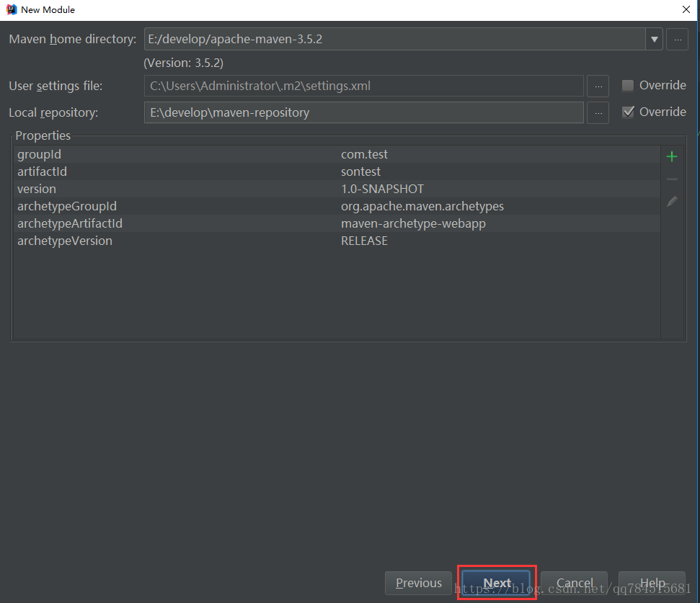Select the archetypeVersion property row
Screen dimensions: 700x603
tap(337, 241)
